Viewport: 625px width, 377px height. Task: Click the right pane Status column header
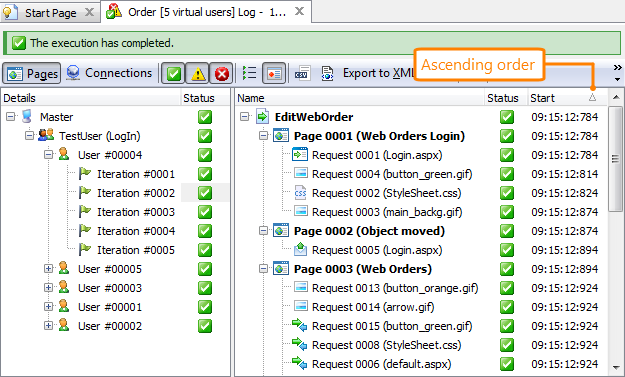tap(505, 98)
